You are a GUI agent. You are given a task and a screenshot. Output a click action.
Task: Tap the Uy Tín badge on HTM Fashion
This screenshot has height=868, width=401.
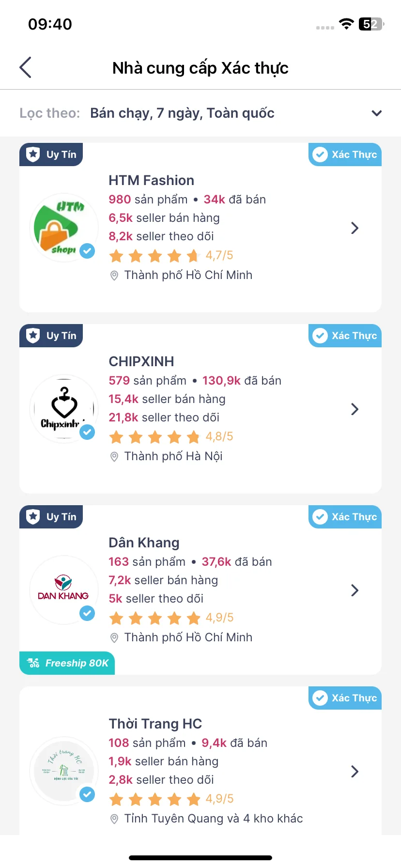[x=51, y=155]
